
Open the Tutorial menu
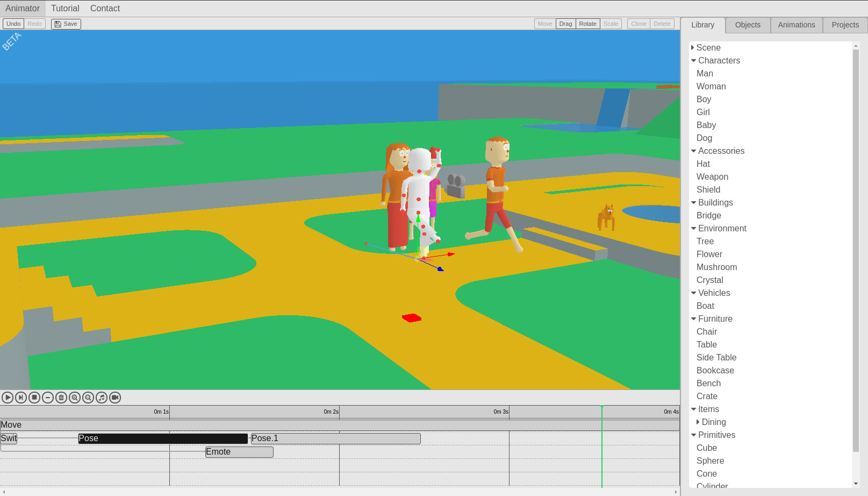[x=65, y=8]
